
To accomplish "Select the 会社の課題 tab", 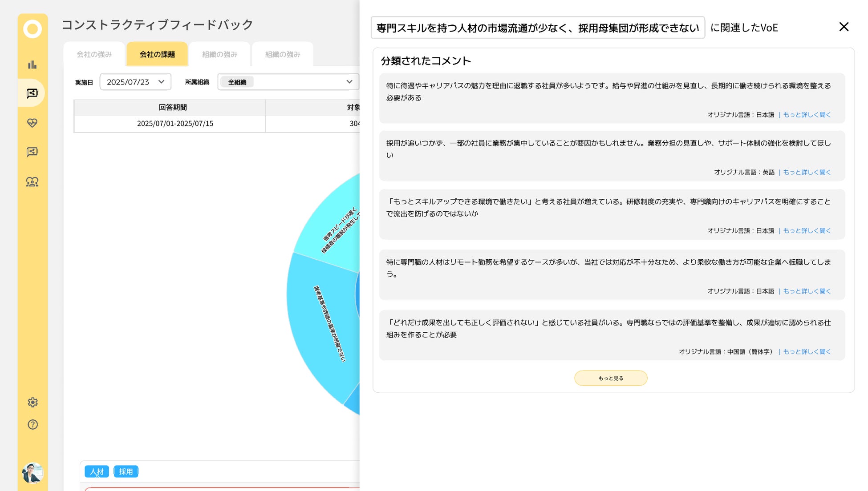I will click(157, 54).
